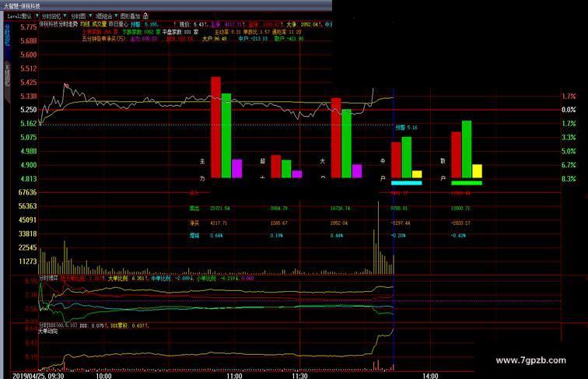
Task: Click the 预警 label in the header line
Action: click(135, 24)
